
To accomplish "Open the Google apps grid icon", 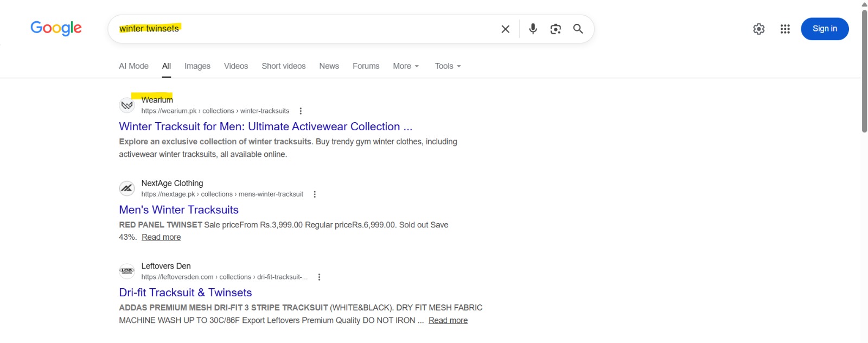I will tap(785, 29).
